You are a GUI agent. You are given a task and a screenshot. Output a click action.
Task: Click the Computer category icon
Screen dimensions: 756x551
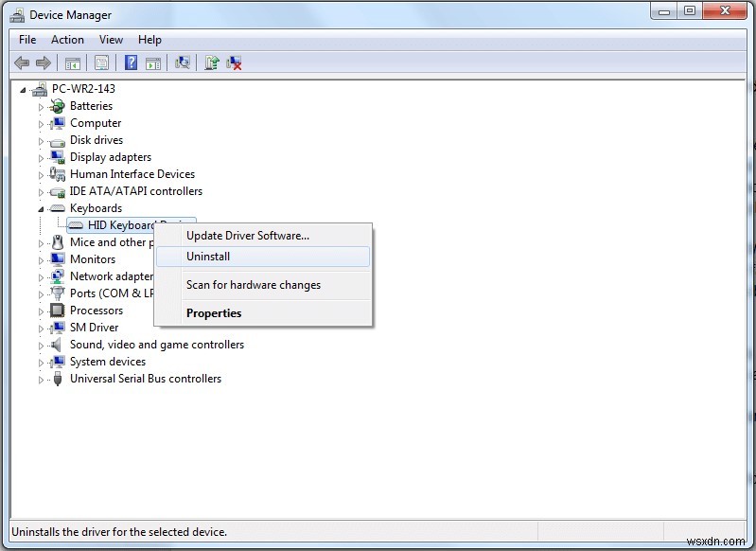[x=58, y=123]
